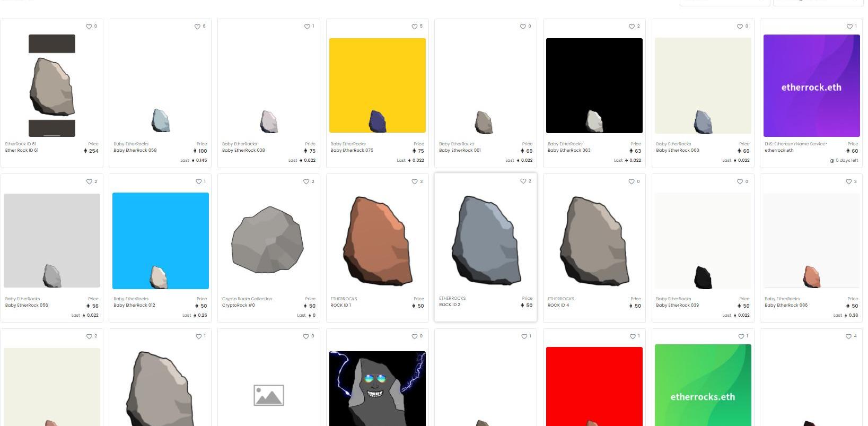868x426 pixels.
Task: Select the brown ROCK ID 1 rock image
Action: [377, 240]
